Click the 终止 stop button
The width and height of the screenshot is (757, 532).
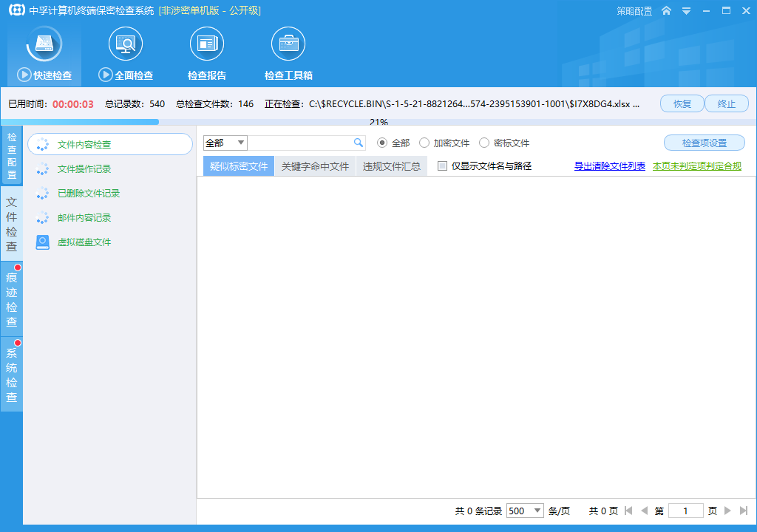727,103
